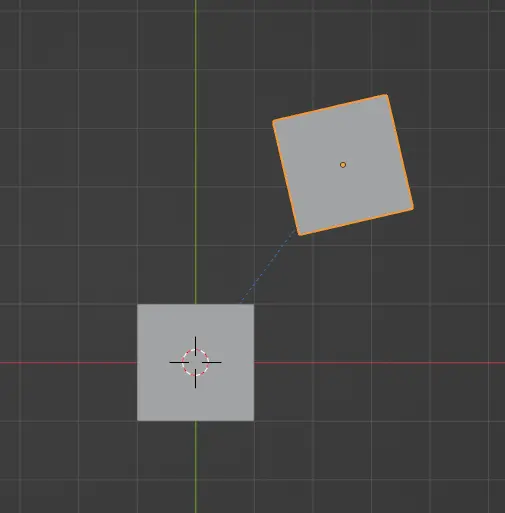Click the orange origin dot of the selected cube
This screenshot has width=505, height=513.
pyautogui.click(x=343, y=165)
